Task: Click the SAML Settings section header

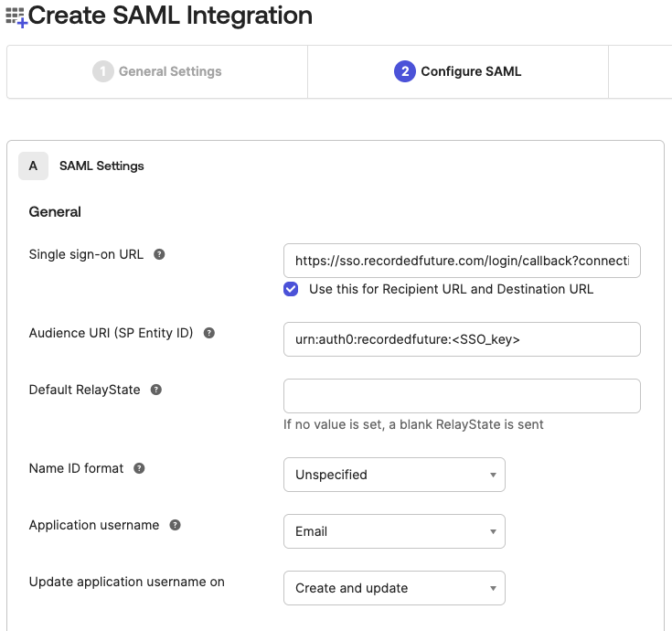Action: click(101, 166)
